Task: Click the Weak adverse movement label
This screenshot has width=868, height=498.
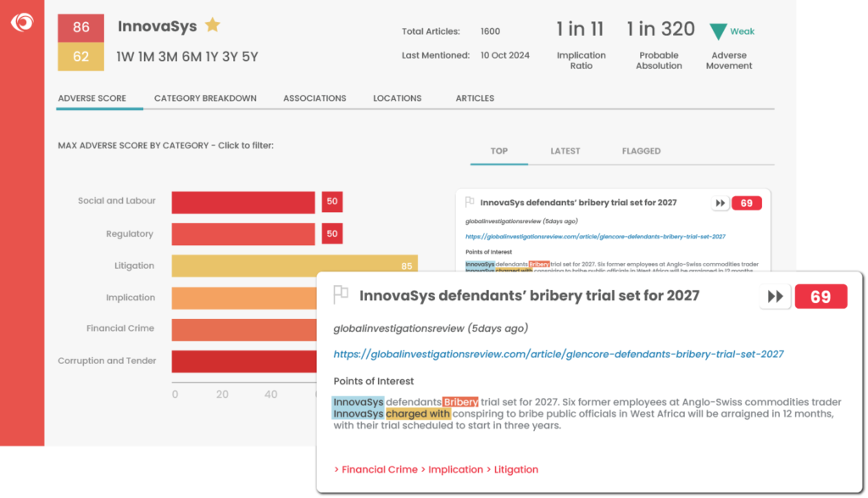Action: 742,31
